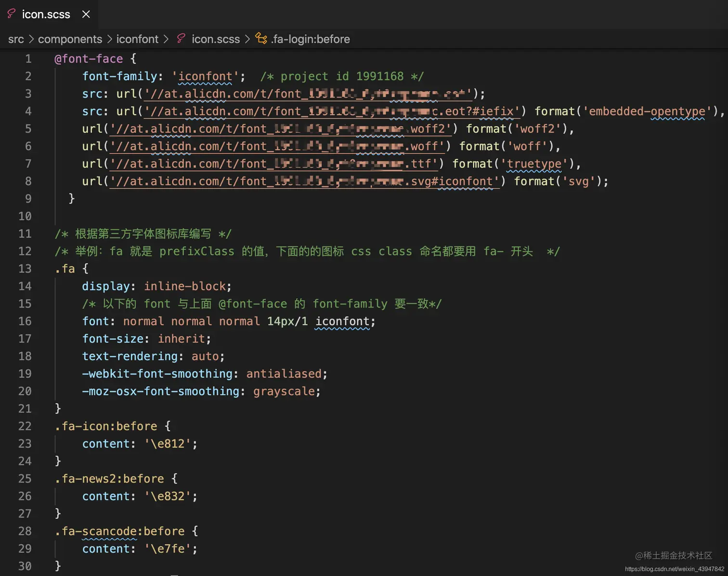Click the '\e812' content value
The width and height of the screenshot is (728, 576).
pyautogui.click(x=168, y=444)
